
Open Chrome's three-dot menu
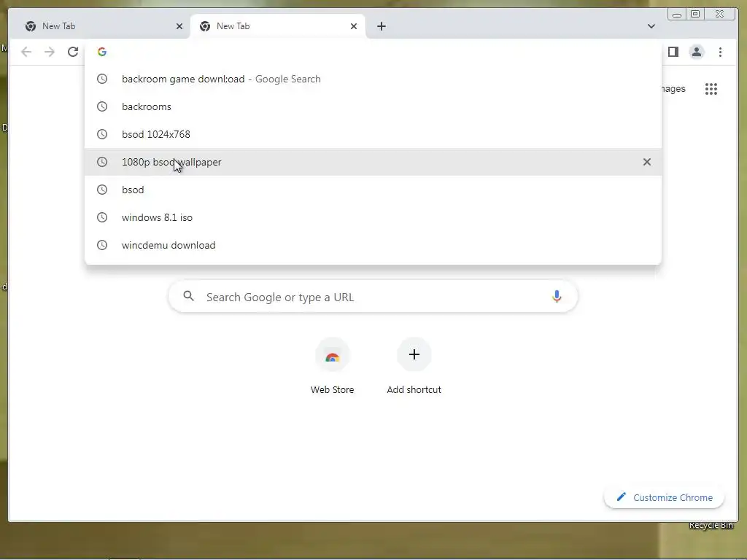tap(720, 52)
